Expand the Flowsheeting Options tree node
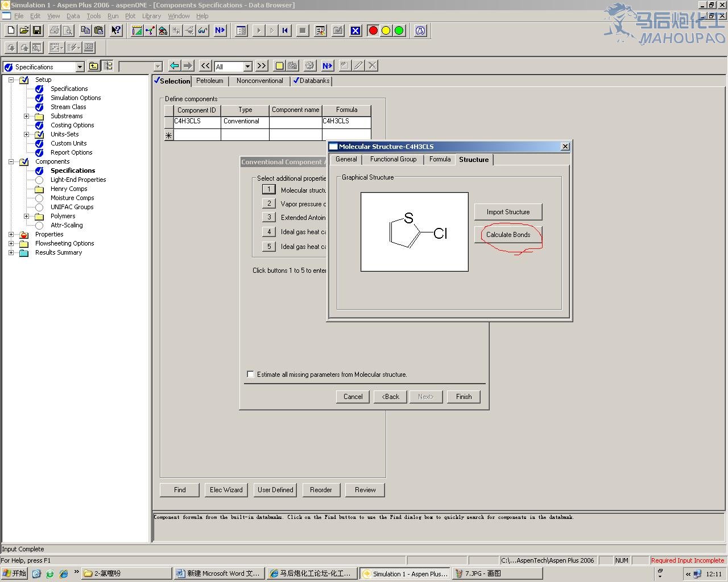 click(11, 243)
